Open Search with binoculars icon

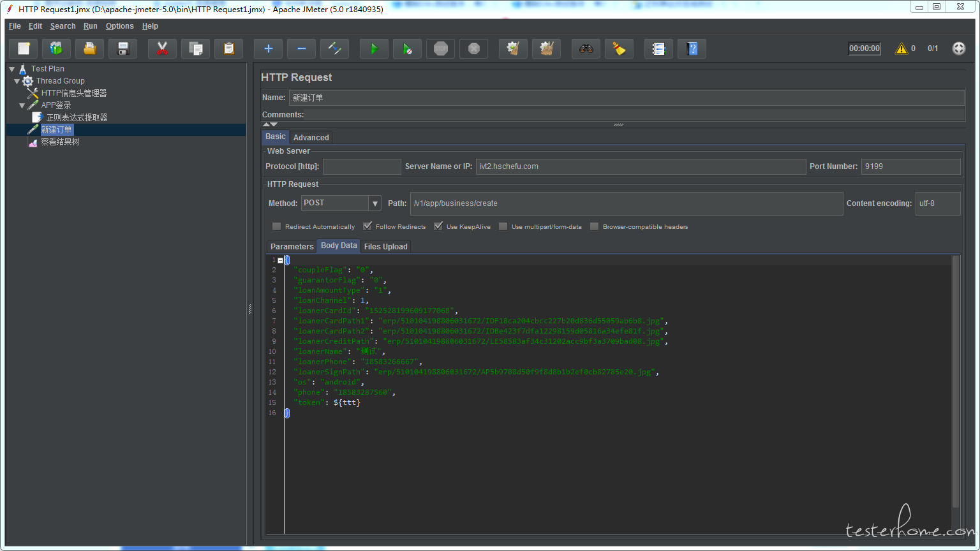click(x=586, y=48)
